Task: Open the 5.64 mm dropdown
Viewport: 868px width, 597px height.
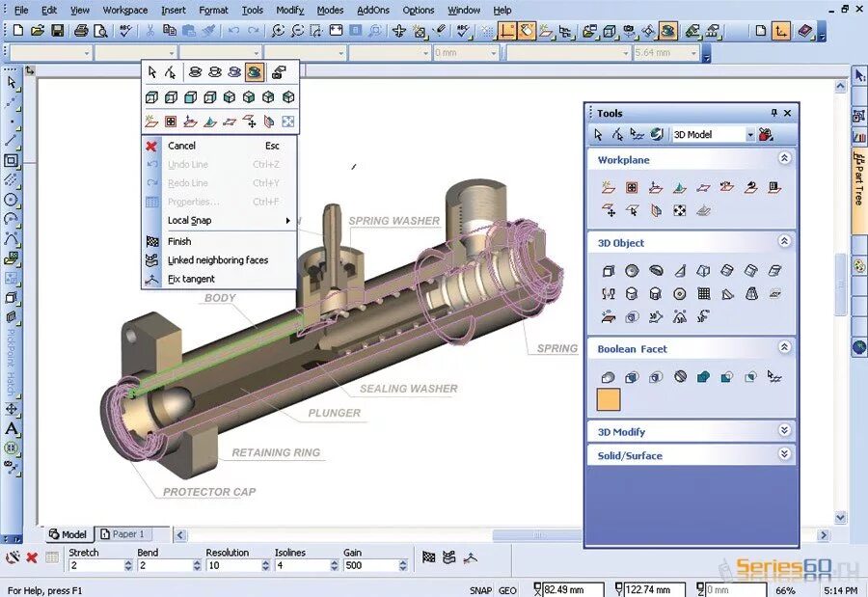Action: (693, 53)
